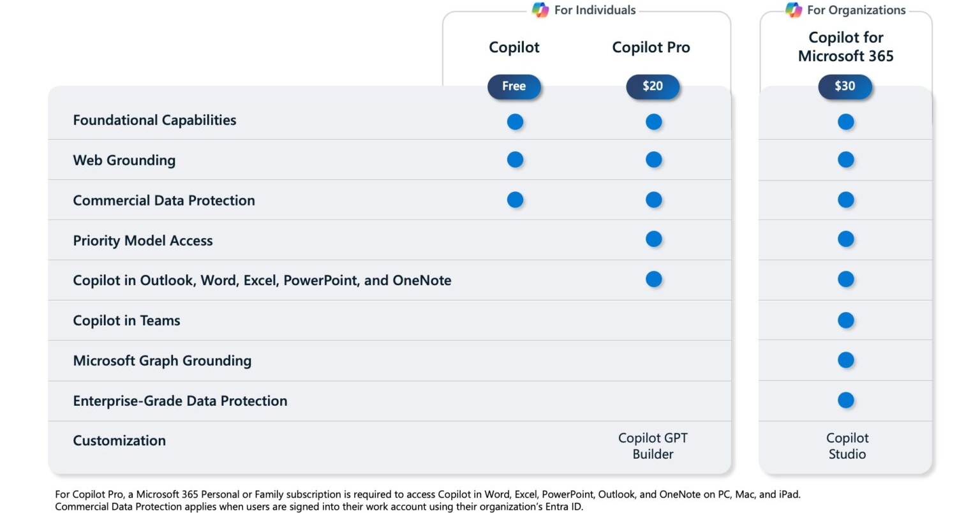
Task: Click the $20 price badge
Action: coord(653,86)
